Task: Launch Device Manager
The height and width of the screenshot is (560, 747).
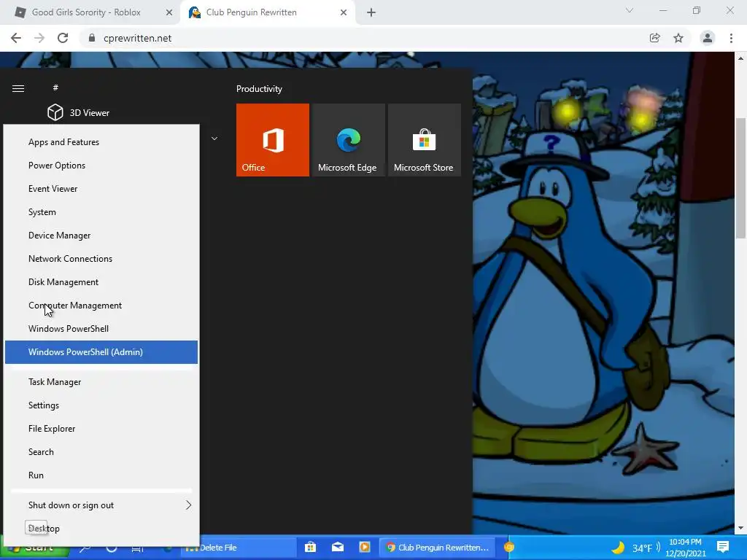Action: click(101, 236)
